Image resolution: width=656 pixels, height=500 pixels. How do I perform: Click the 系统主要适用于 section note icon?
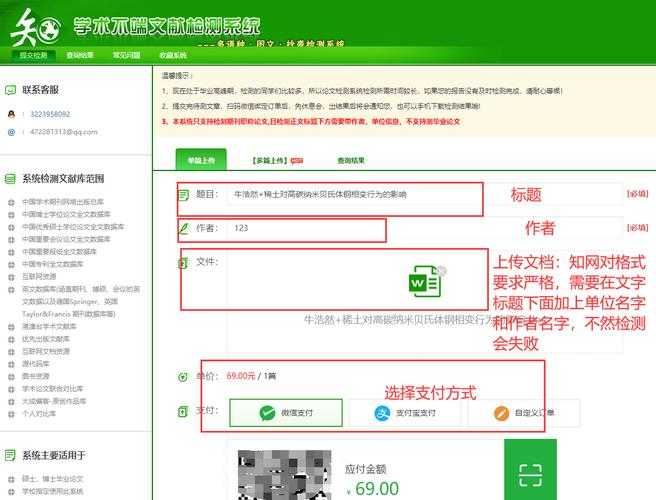click(10, 455)
